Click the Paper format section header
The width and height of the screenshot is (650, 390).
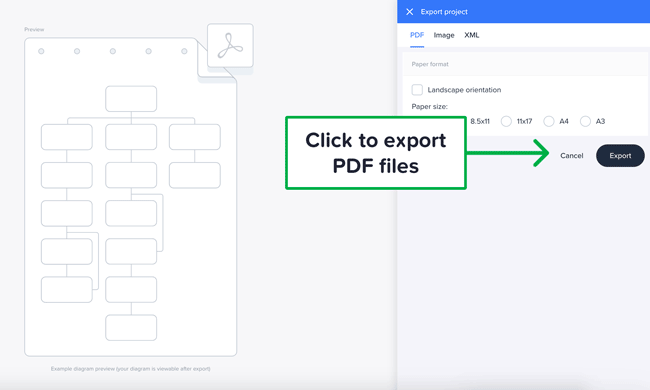(x=525, y=64)
